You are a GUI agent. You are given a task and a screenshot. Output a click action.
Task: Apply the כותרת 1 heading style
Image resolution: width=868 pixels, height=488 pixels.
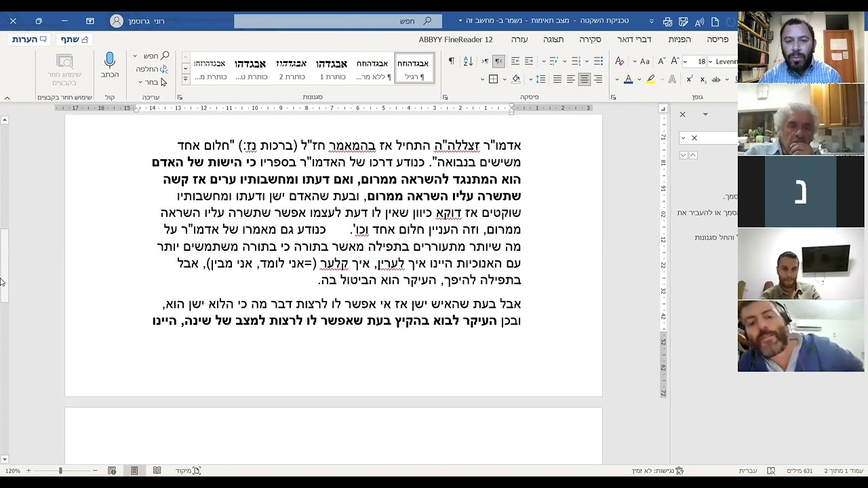[332, 69]
